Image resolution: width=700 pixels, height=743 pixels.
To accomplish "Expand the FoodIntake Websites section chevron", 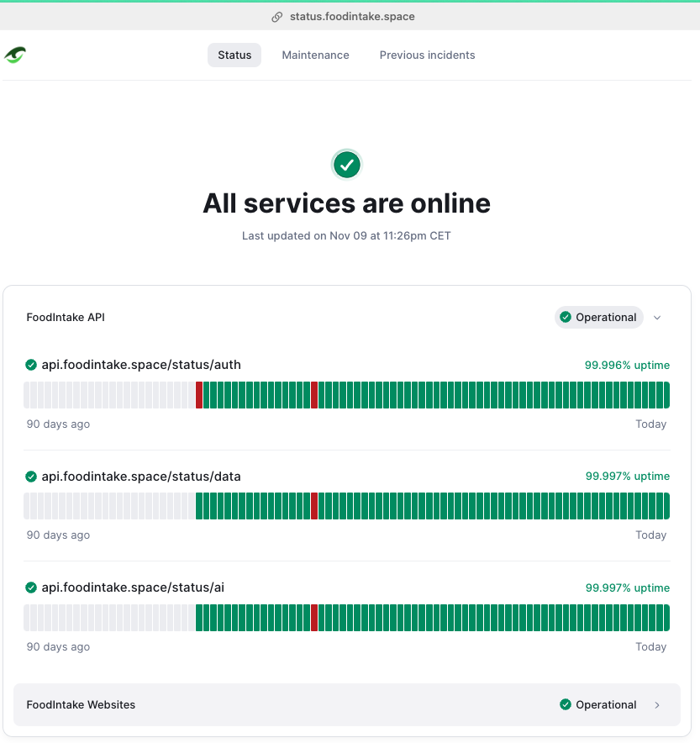I will pyautogui.click(x=657, y=705).
